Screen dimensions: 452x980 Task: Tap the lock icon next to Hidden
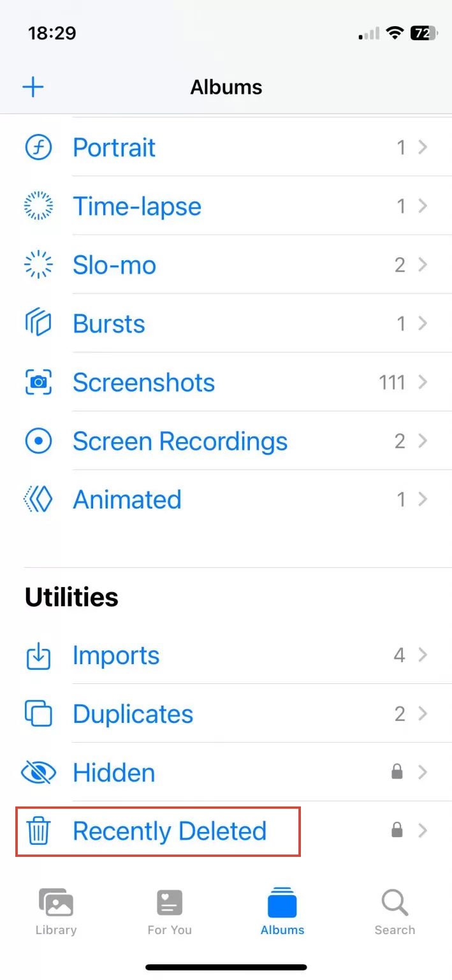[397, 773]
